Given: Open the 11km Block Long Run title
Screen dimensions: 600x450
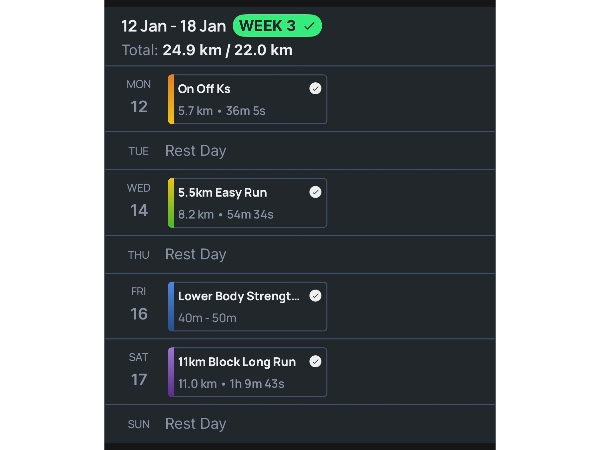Looking at the screenshot, I should pos(236,361).
